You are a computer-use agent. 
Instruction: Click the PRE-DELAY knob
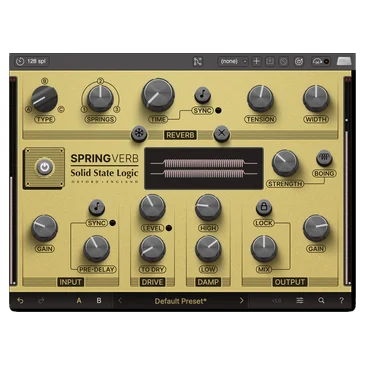[x=97, y=249]
